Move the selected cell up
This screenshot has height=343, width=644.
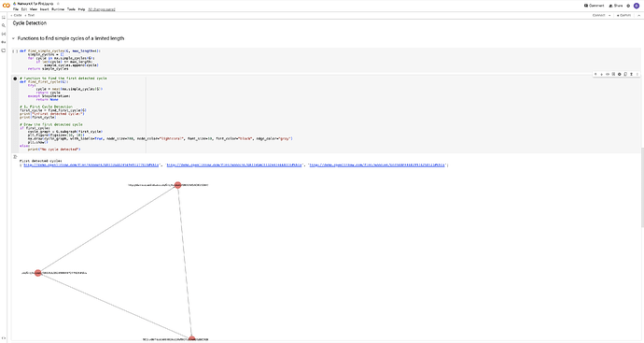[x=595, y=74]
